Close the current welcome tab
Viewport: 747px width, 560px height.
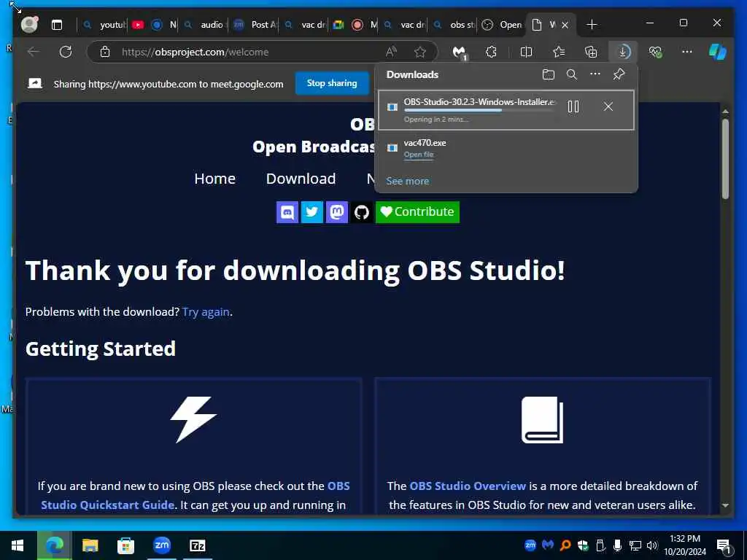(x=565, y=26)
